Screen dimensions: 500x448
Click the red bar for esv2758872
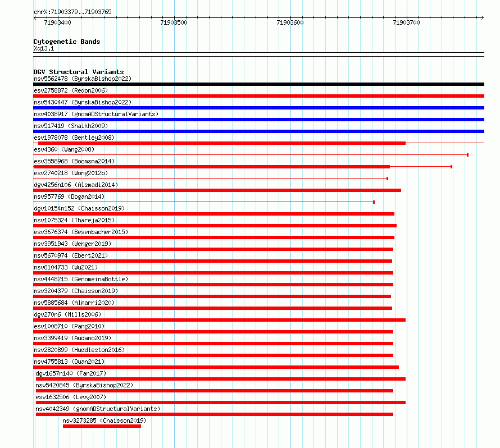pyautogui.click(x=258, y=96)
